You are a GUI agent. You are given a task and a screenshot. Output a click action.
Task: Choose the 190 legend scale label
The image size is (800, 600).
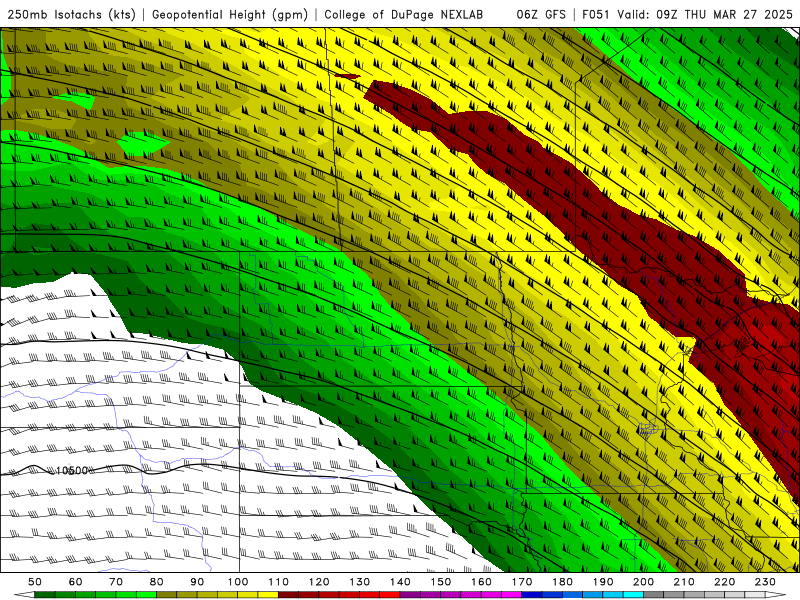(603, 582)
